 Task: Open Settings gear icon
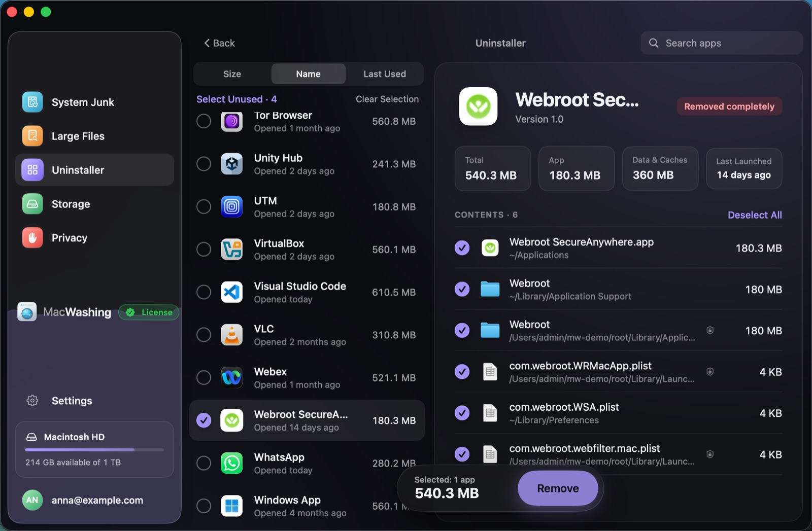point(32,401)
